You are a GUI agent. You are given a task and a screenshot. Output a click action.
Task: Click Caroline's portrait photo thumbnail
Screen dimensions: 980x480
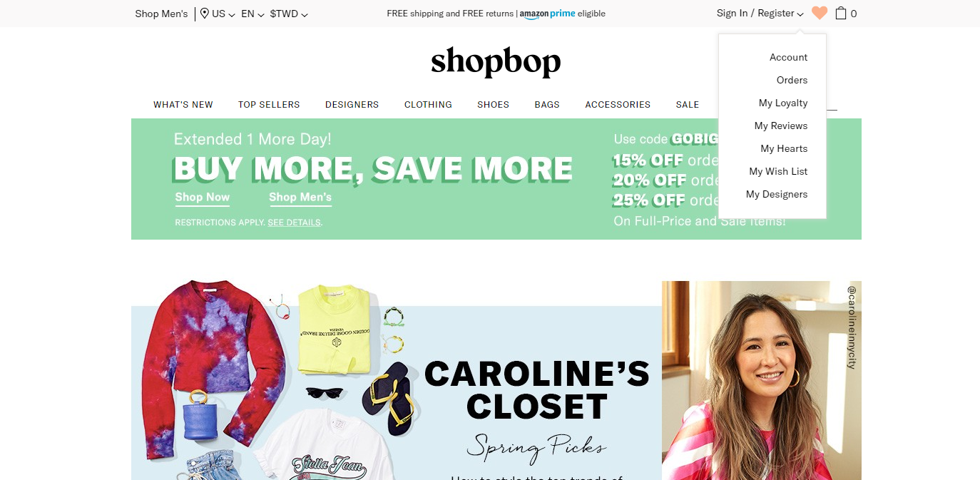pyautogui.click(x=762, y=380)
